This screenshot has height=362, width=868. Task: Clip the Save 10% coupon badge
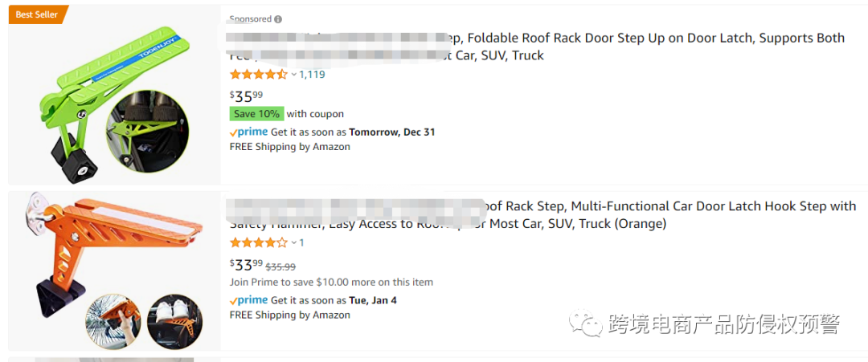click(257, 114)
